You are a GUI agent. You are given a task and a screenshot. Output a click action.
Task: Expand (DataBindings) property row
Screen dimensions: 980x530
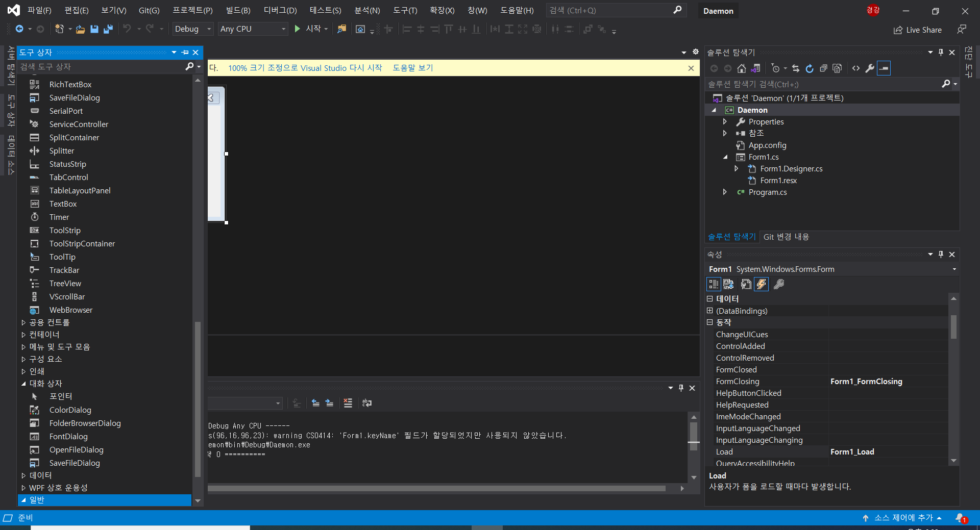[x=709, y=311]
